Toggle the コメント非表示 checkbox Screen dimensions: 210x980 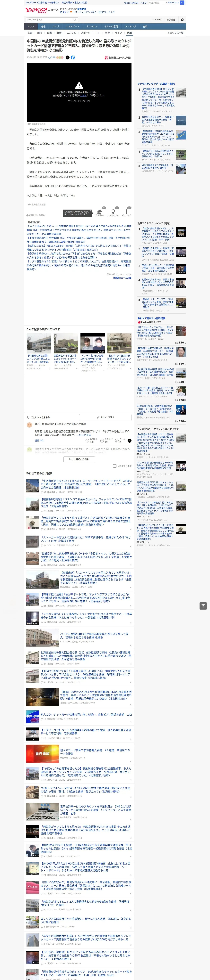(x=115, y=466)
